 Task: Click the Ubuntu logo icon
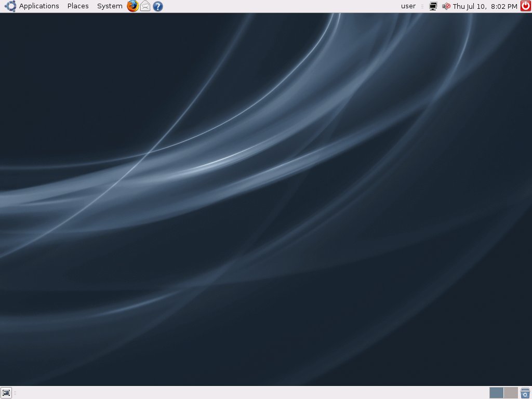(x=10, y=6)
